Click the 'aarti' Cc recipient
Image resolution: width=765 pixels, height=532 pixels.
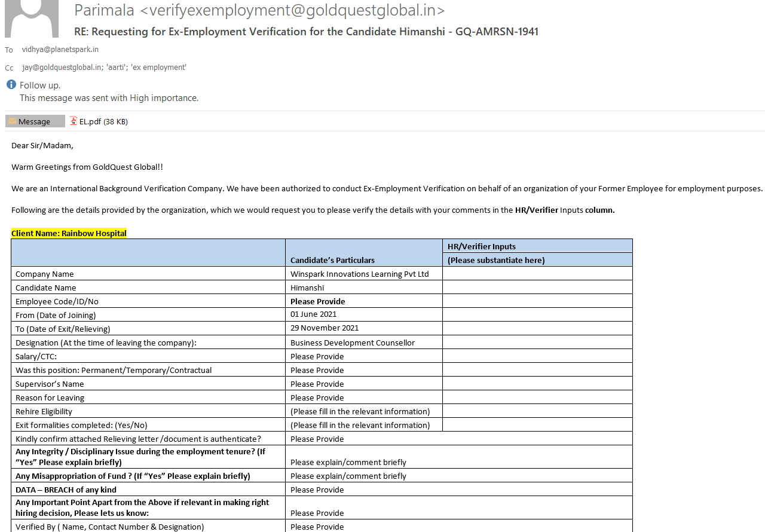click(116, 68)
